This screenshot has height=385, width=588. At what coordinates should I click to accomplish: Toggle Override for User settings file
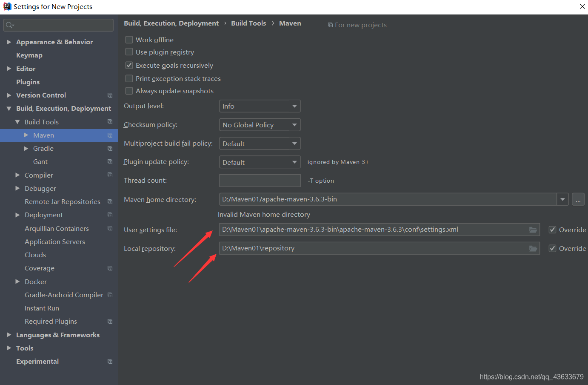click(x=552, y=230)
